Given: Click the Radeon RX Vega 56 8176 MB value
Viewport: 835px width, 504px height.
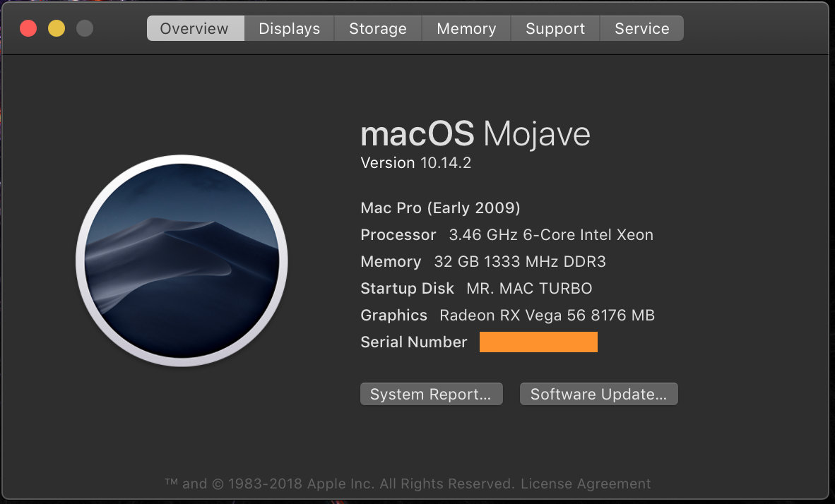Looking at the screenshot, I should (547, 315).
